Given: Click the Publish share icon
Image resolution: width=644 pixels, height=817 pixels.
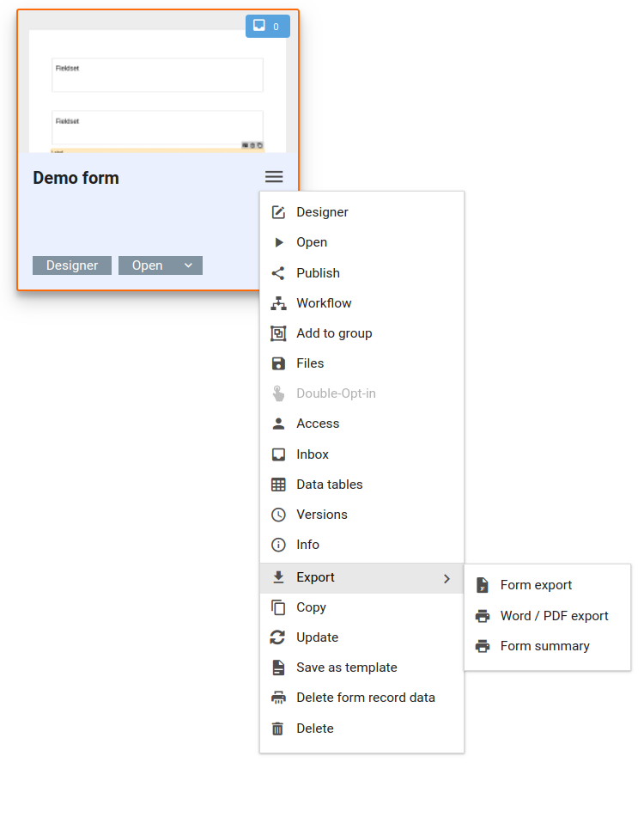Looking at the screenshot, I should pyautogui.click(x=278, y=273).
